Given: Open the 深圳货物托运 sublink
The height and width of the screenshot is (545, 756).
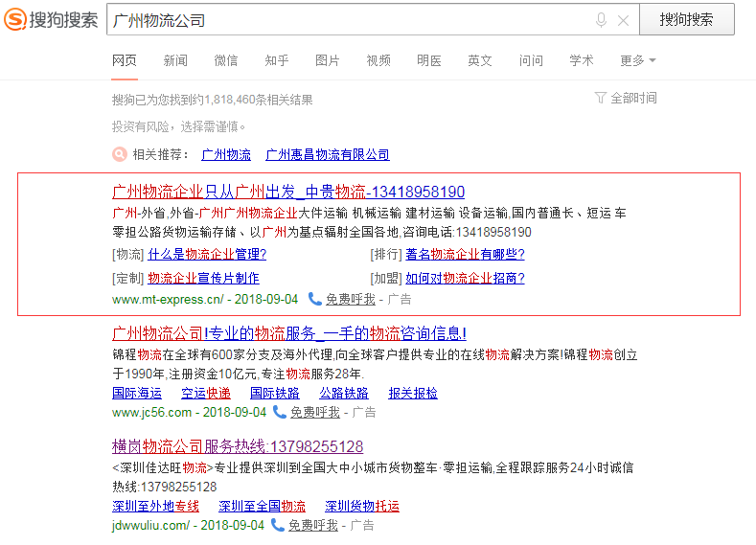Looking at the screenshot, I should (362, 506).
